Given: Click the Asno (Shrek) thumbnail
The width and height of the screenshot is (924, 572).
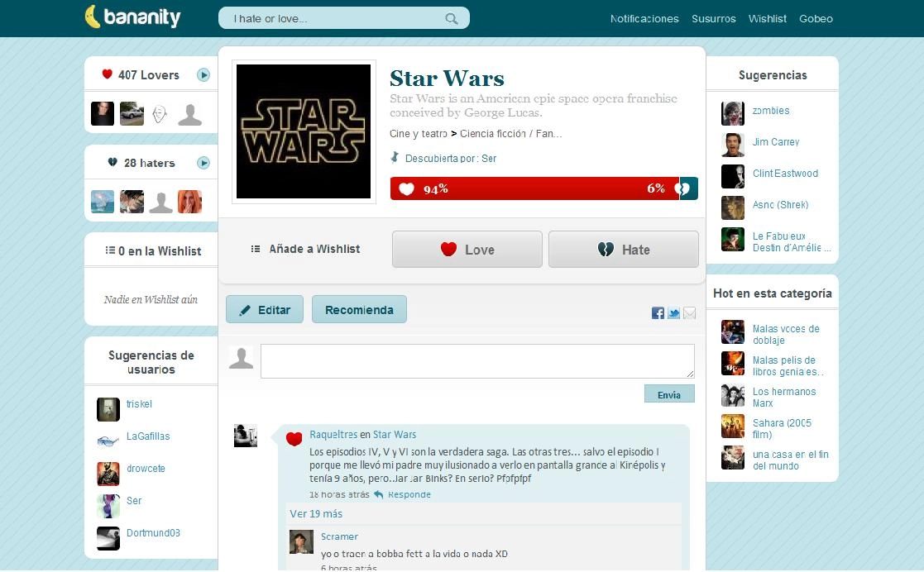Looking at the screenshot, I should pos(733,207).
